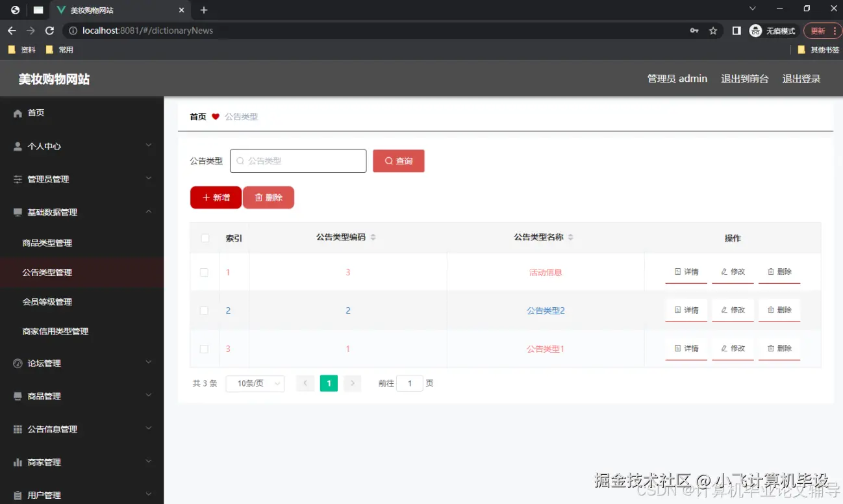Click the 商品管理 sidebar icon
843x504 pixels.
click(18, 396)
